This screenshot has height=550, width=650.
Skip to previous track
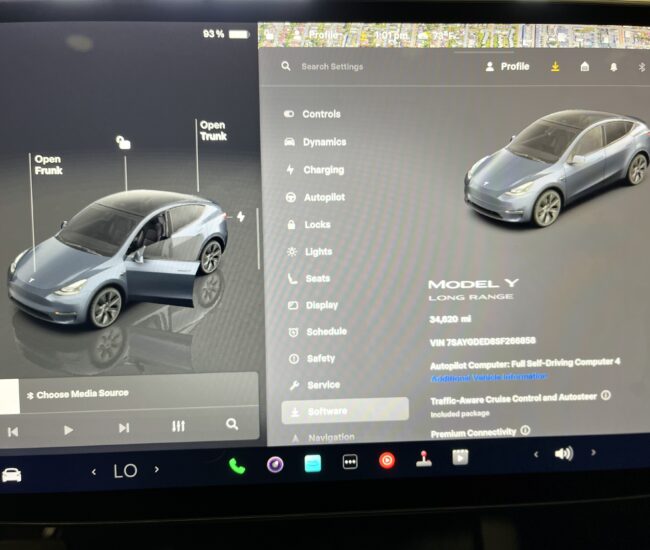click(13, 432)
